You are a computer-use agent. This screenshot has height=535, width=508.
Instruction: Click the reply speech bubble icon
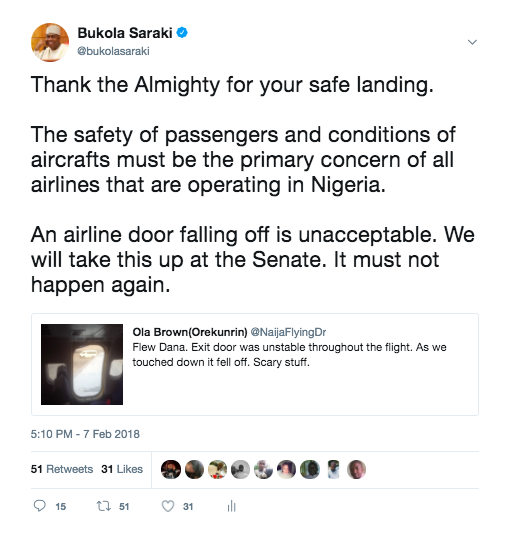[x=40, y=506]
